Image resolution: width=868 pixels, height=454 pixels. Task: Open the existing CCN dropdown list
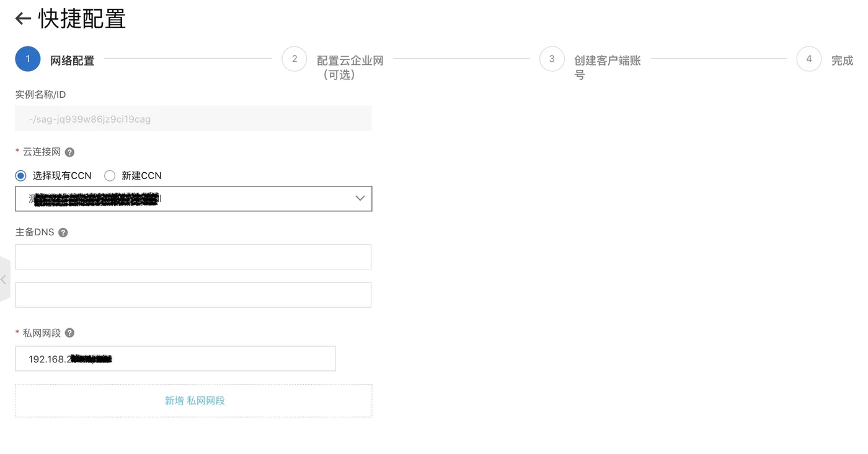coord(193,199)
